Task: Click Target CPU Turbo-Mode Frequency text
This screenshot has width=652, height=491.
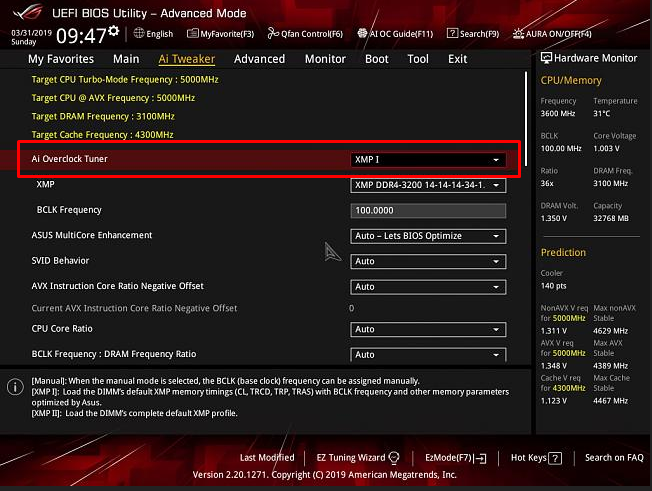Action: 125,79
